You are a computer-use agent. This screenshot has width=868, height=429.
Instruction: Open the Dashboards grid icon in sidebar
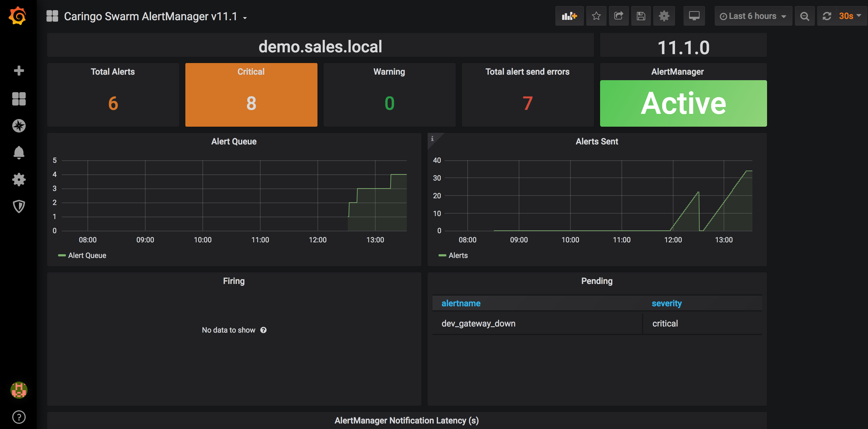click(x=19, y=99)
